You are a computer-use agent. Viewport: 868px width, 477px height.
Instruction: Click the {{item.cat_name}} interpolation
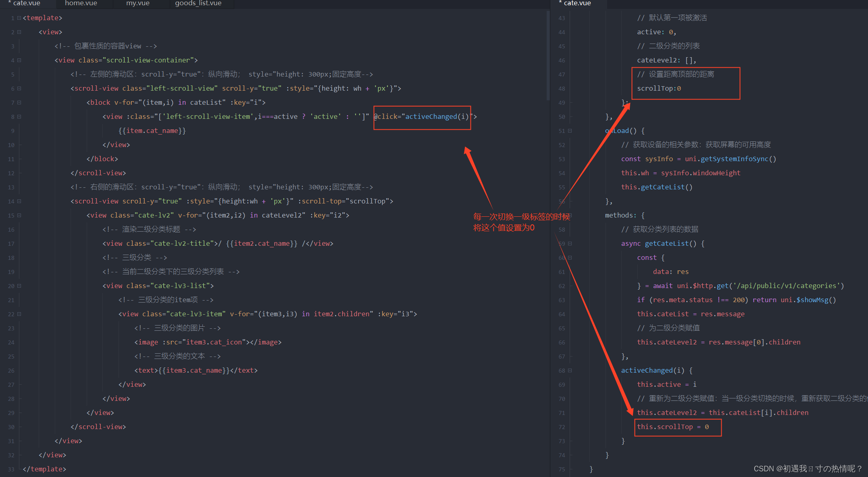tap(152, 131)
